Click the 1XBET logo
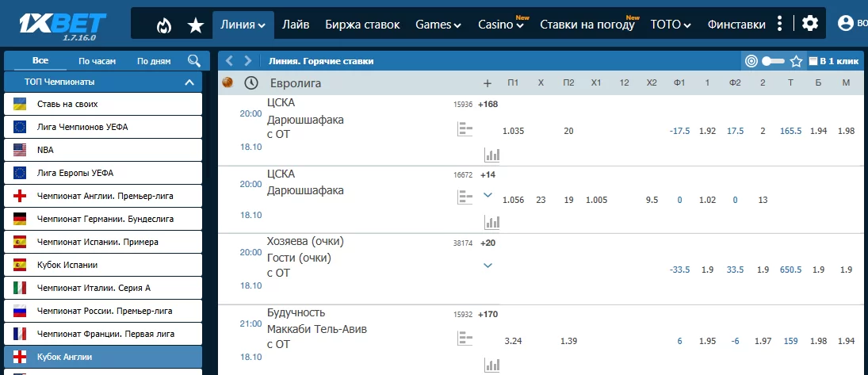 (63, 25)
